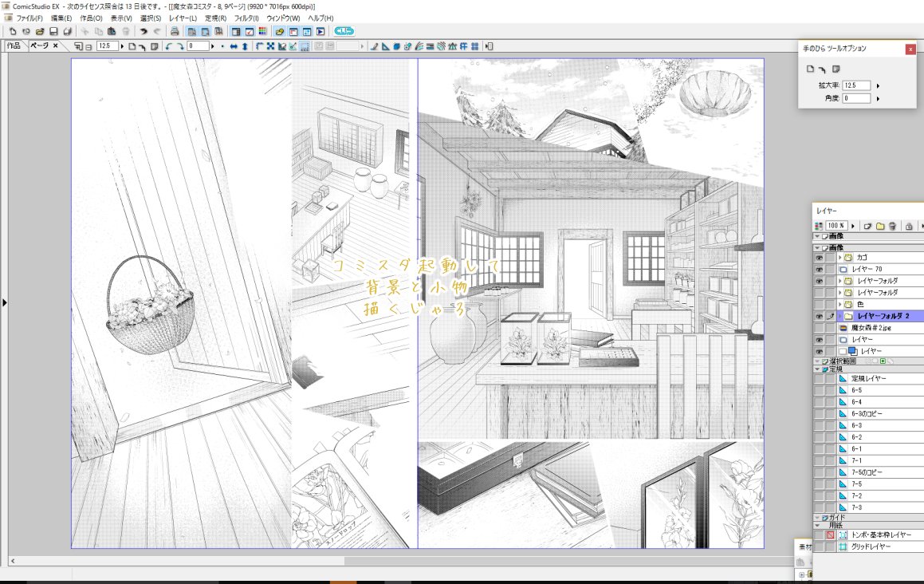Open the レイヤー(L) menu
The height and width of the screenshot is (584, 924).
[x=183, y=18]
